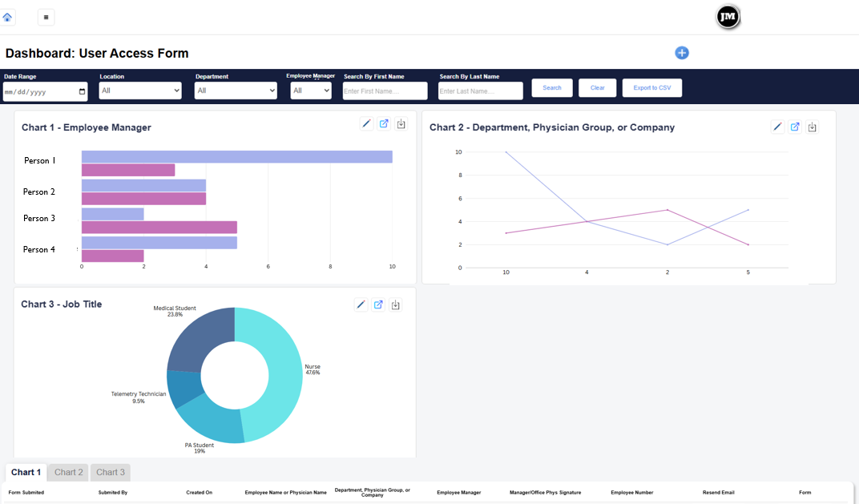The width and height of the screenshot is (859, 504).
Task: Click the blue plus add icon
Action: click(682, 53)
